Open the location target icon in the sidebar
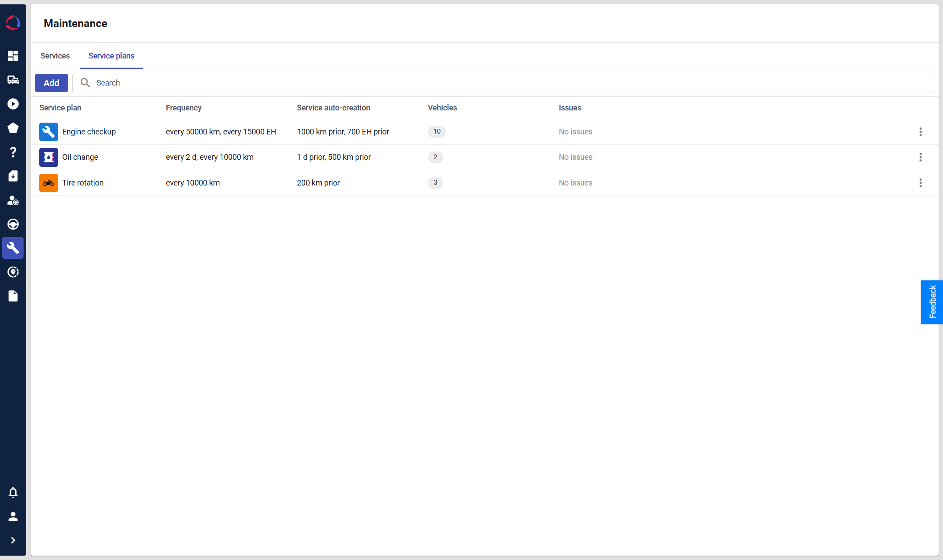 click(13, 272)
